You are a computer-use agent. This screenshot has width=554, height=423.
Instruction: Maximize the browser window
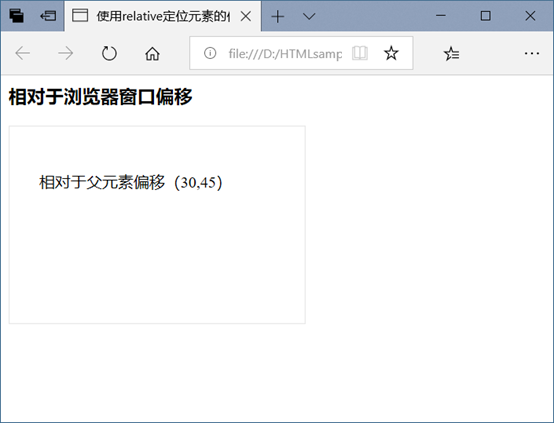click(485, 16)
